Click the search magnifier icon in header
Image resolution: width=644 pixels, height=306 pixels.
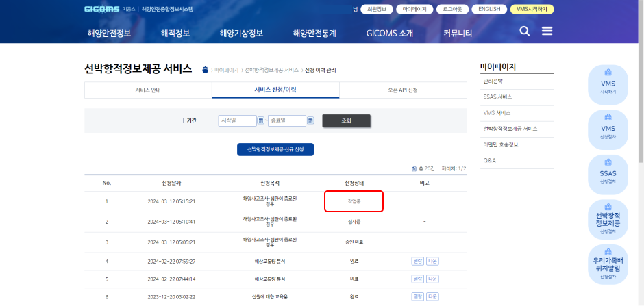pyautogui.click(x=524, y=31)
